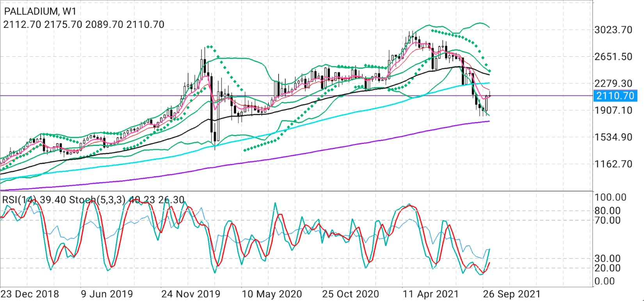Select the 9 Jun 2019 date label

107,294
